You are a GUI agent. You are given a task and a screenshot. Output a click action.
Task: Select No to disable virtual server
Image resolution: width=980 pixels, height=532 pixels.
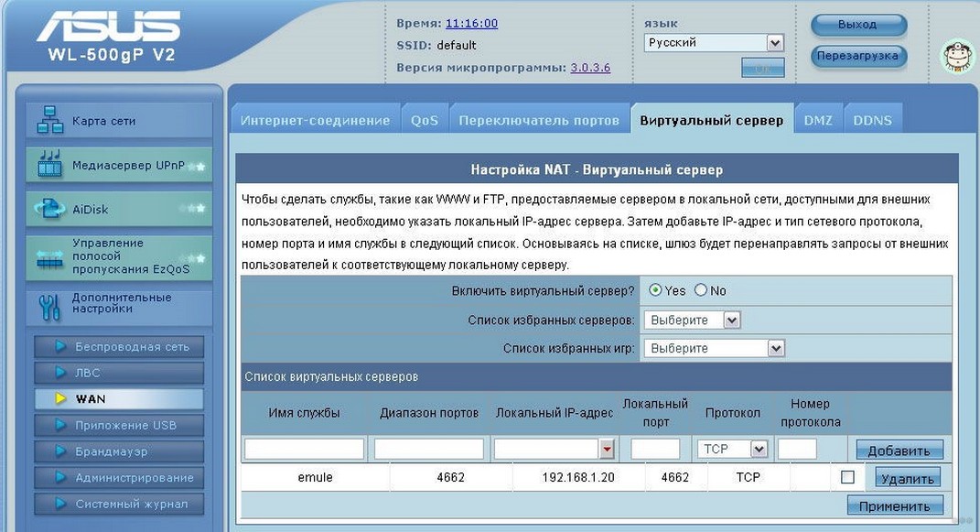701,290
